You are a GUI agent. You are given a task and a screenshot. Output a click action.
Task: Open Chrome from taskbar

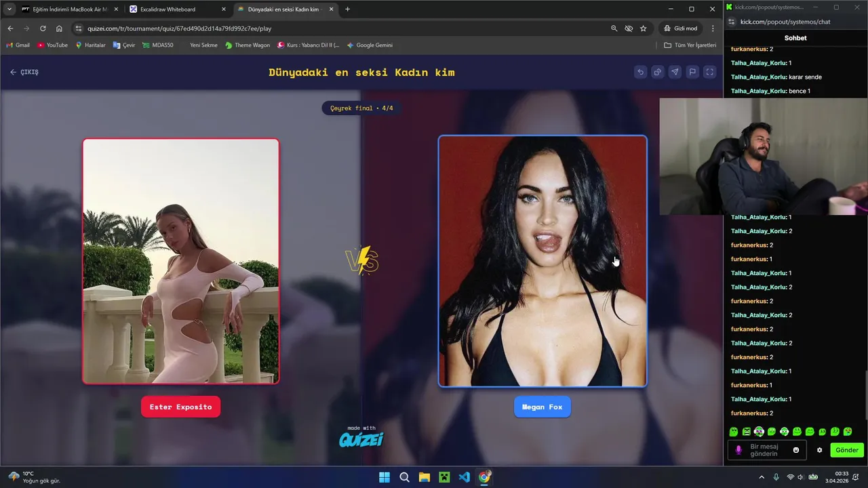(484, 477)
